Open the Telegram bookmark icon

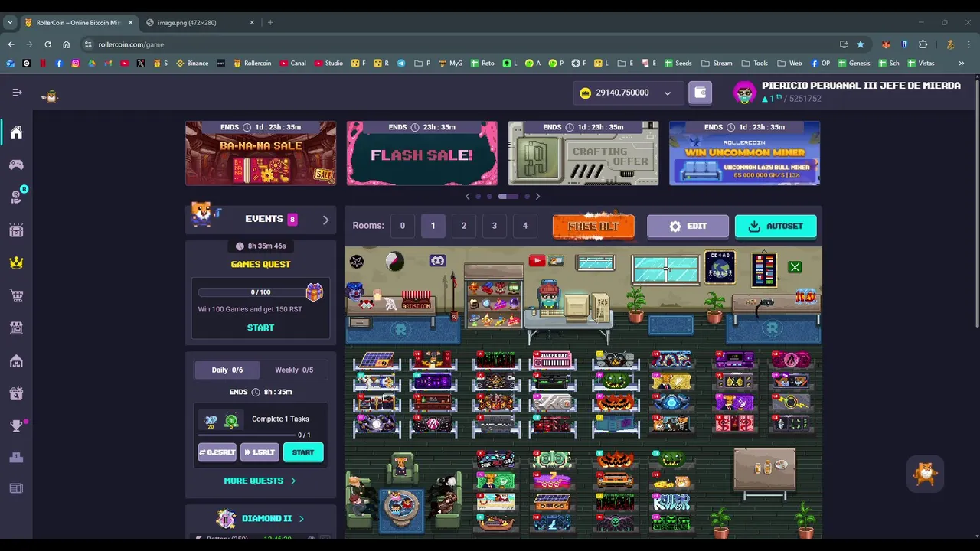coord(400,64)
